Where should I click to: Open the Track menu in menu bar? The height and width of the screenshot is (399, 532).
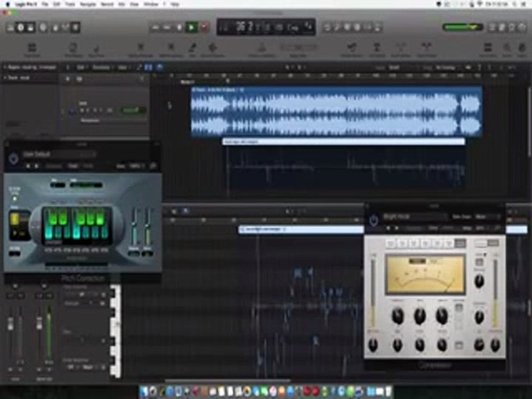[x=70, y=4]
